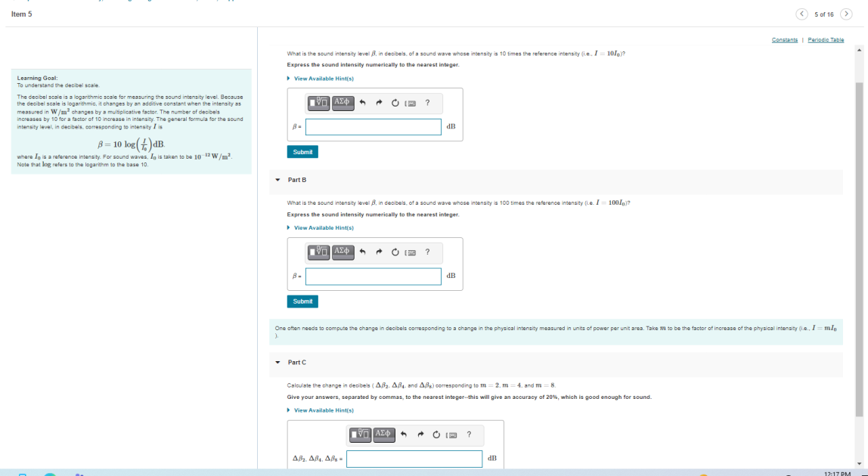Submit the Part A answer

(x=302, y=151)
